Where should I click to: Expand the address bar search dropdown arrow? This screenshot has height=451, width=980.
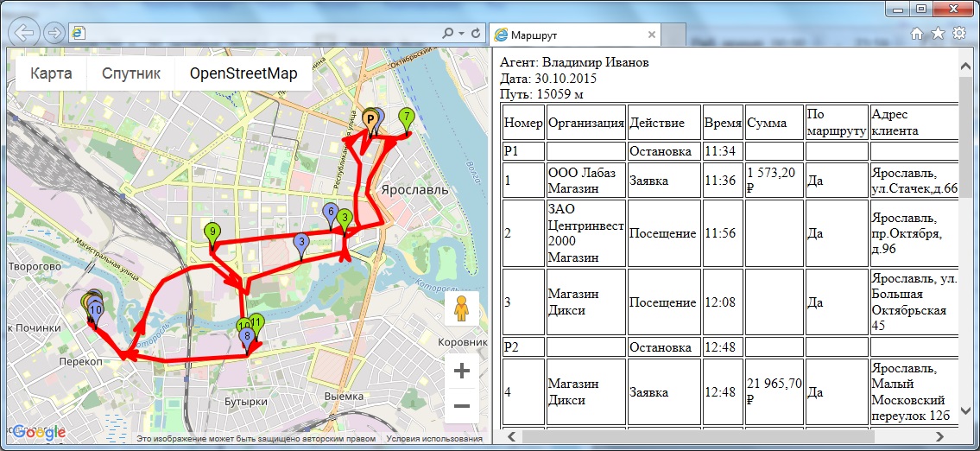tap(461, 33)
